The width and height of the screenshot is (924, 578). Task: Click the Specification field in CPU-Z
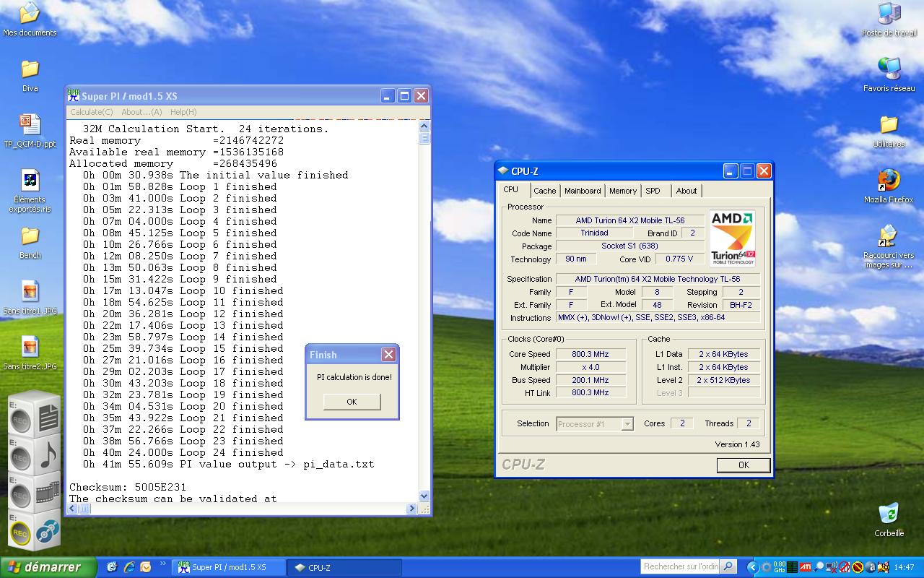658,279
